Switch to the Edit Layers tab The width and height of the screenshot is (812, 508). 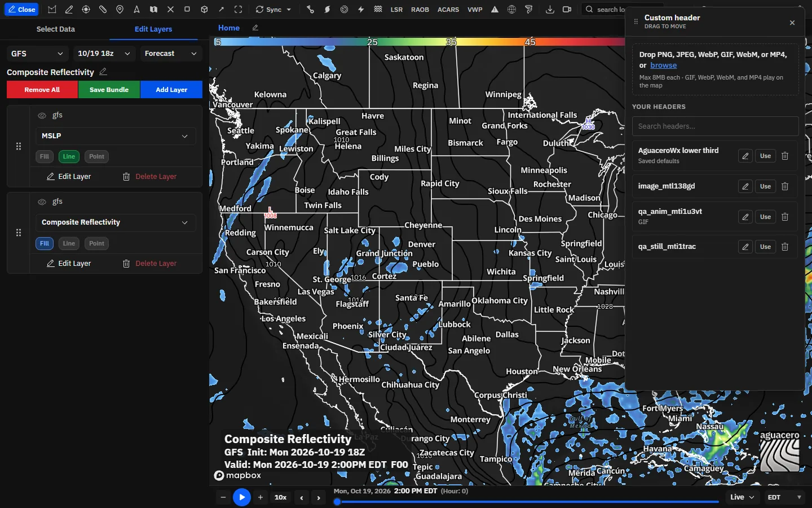coord(153,29)
